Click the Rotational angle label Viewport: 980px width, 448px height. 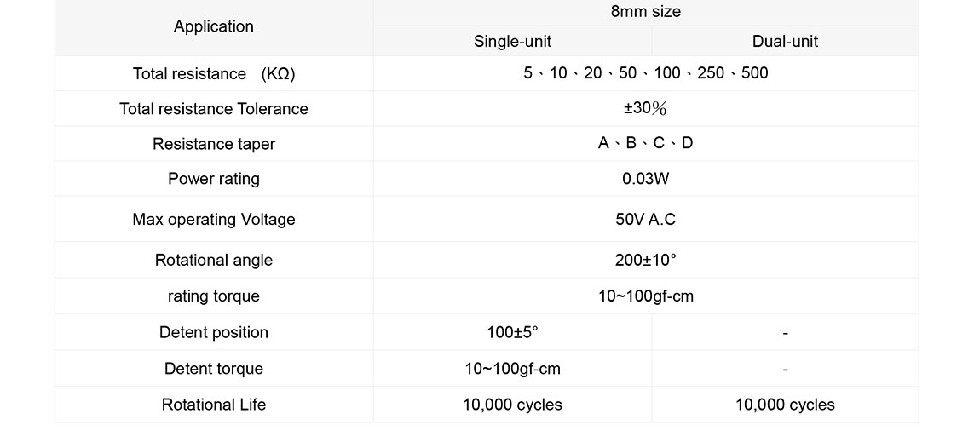tap(214, 261)
